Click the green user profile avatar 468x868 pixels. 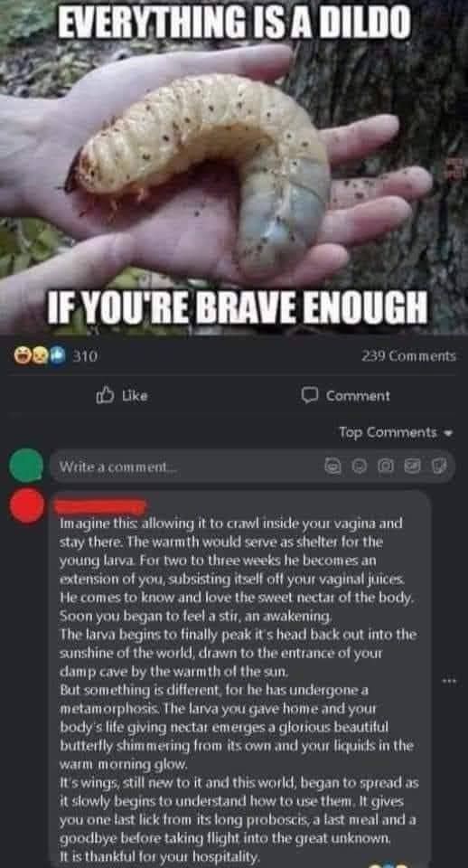pyautogui.click(x=26, y=465)
